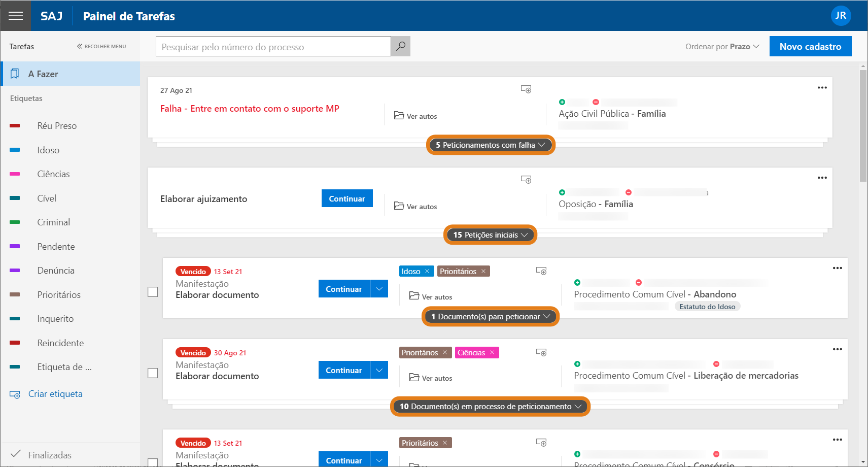Select the A Fazer menu item

pos(71,74)
